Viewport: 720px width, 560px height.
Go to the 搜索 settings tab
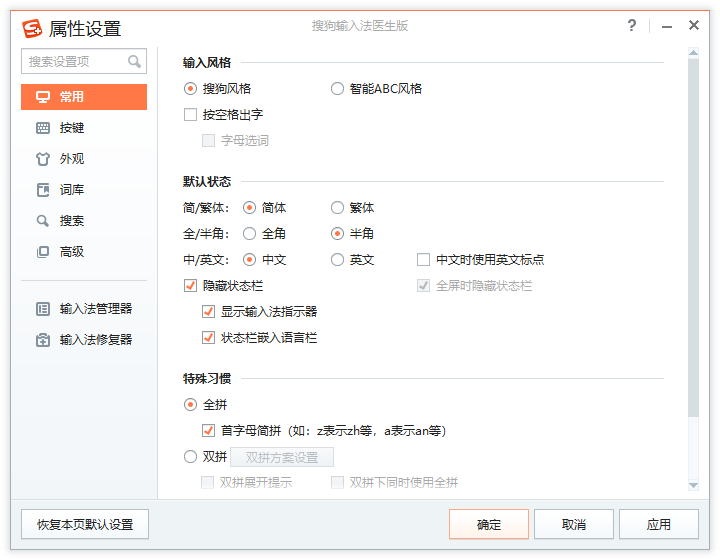coord(84,221)
